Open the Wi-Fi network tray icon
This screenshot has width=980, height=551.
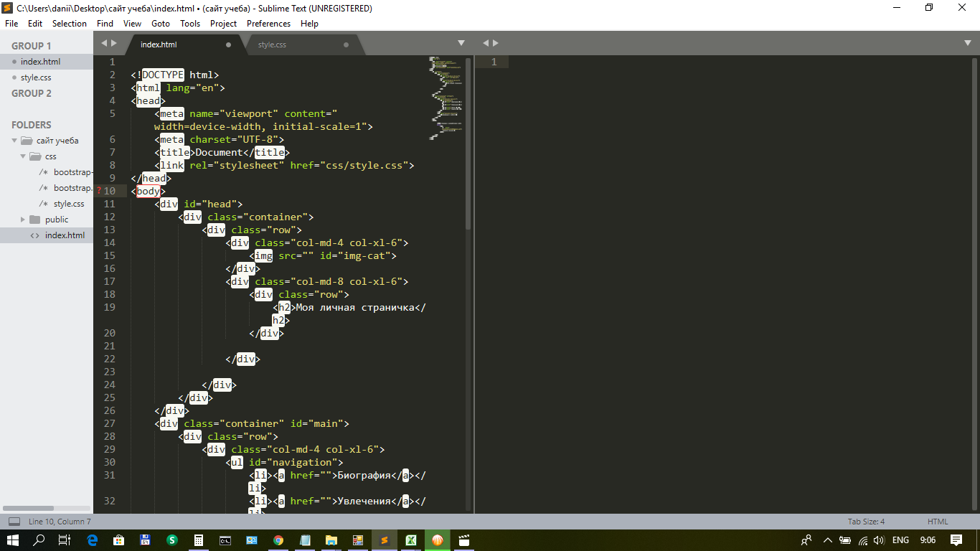(862, 540)
